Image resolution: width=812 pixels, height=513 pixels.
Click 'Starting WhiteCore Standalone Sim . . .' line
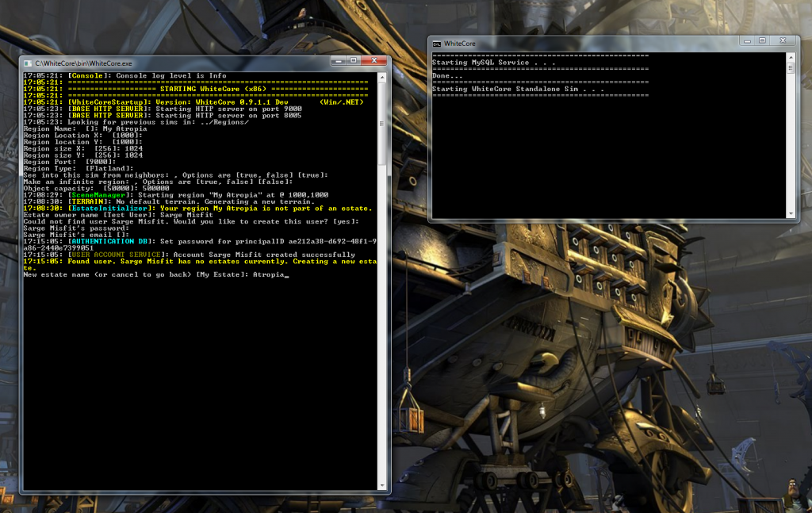[518, 89]
